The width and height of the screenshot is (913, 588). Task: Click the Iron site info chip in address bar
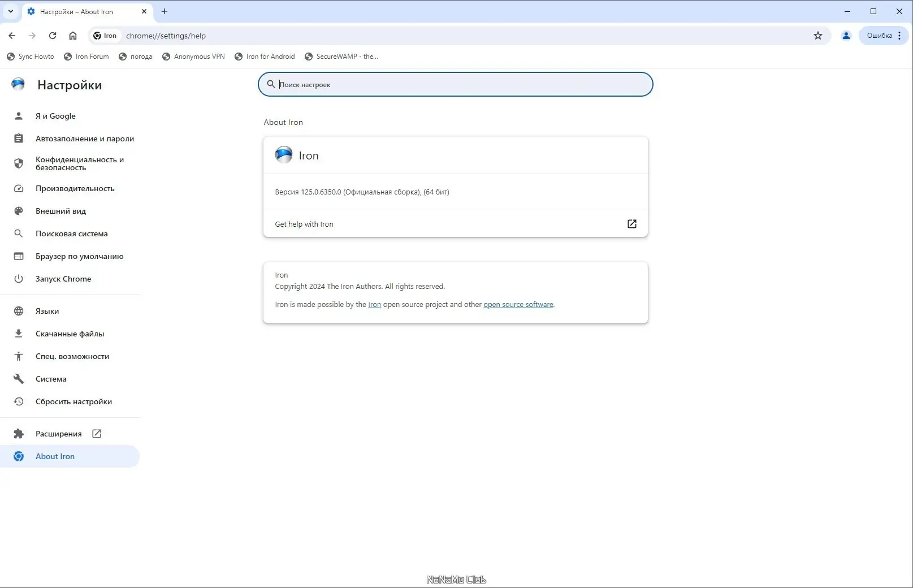click(105, 36)
